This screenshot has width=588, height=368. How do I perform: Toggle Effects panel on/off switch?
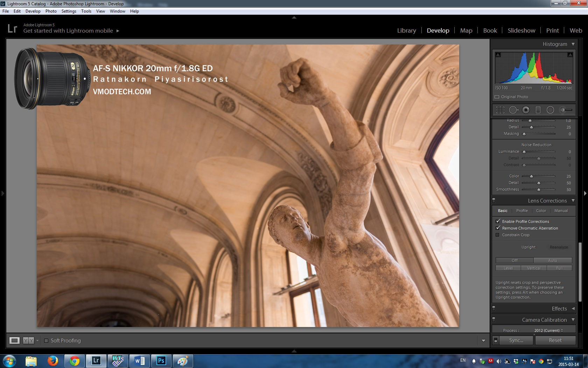point(494,308)
